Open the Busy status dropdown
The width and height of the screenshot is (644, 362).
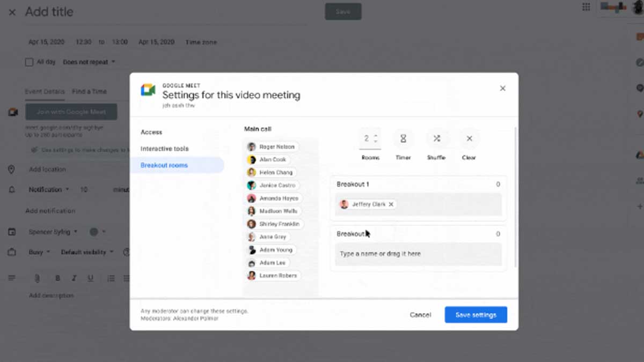click(39, 252)
